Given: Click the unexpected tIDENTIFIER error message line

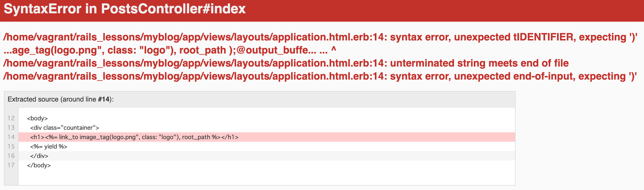Looking at the screenshot, I should coord(320,37).
